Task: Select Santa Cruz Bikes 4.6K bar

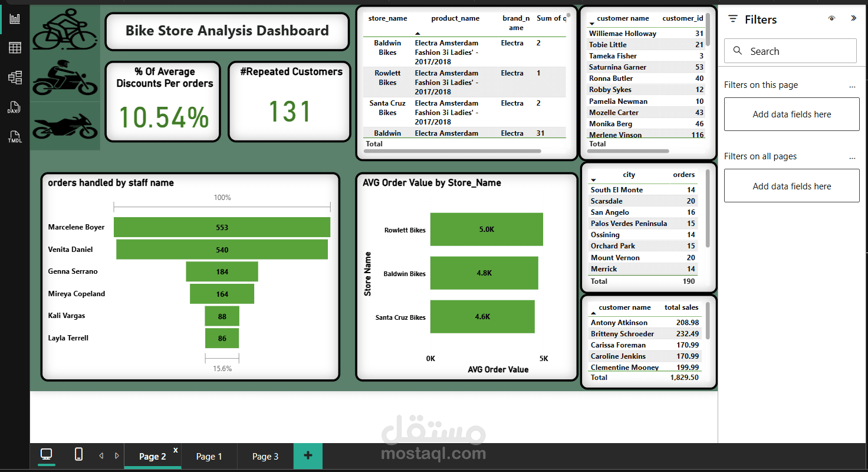Action: [482, 317]
